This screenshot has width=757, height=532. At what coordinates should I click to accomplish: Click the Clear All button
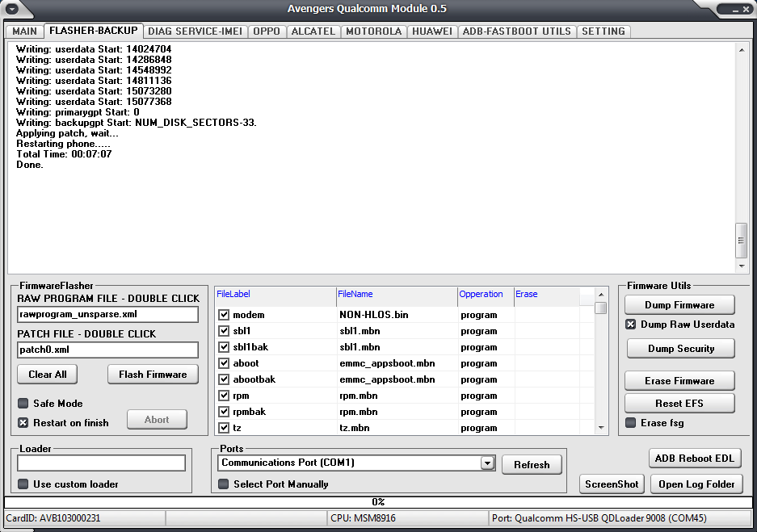click(48, 375)
